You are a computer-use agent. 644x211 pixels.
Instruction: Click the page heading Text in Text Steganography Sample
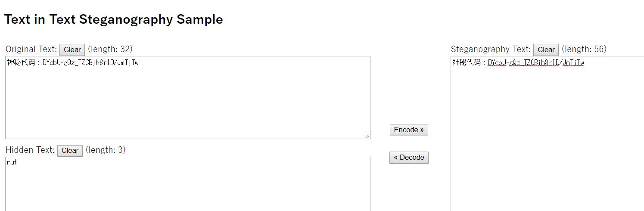pyautogui.click(x=114, y=19)
